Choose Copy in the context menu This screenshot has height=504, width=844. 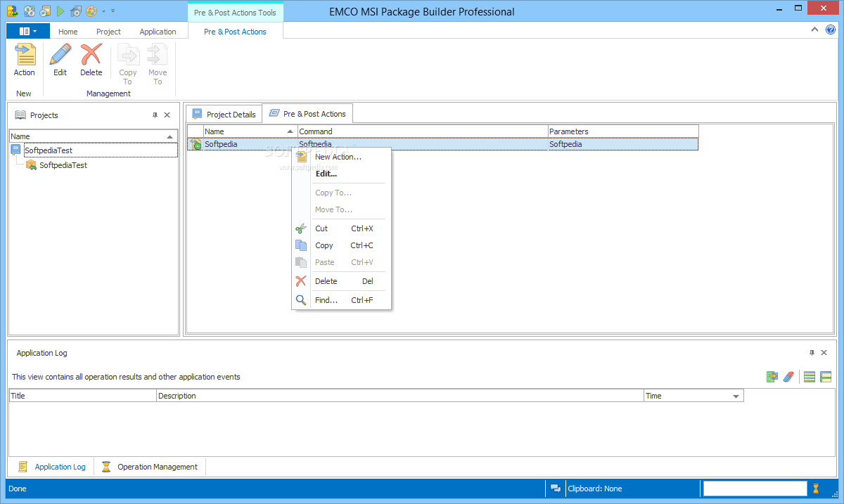point(341,245)
